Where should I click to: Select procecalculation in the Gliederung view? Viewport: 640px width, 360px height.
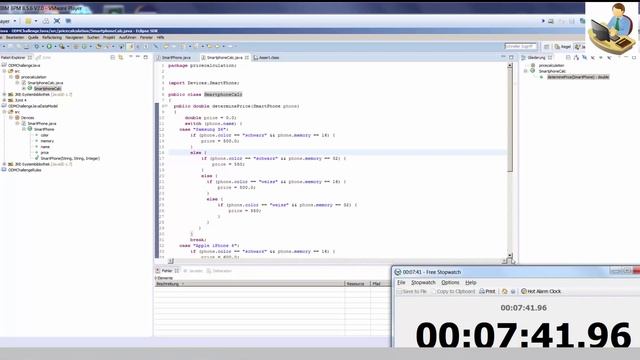[551, 65]
